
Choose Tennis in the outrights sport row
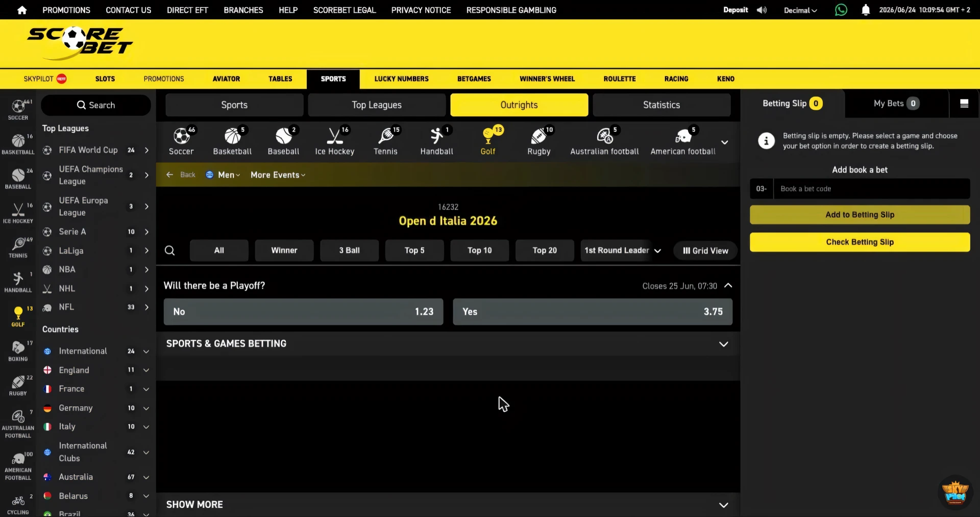tap(385, 141)
